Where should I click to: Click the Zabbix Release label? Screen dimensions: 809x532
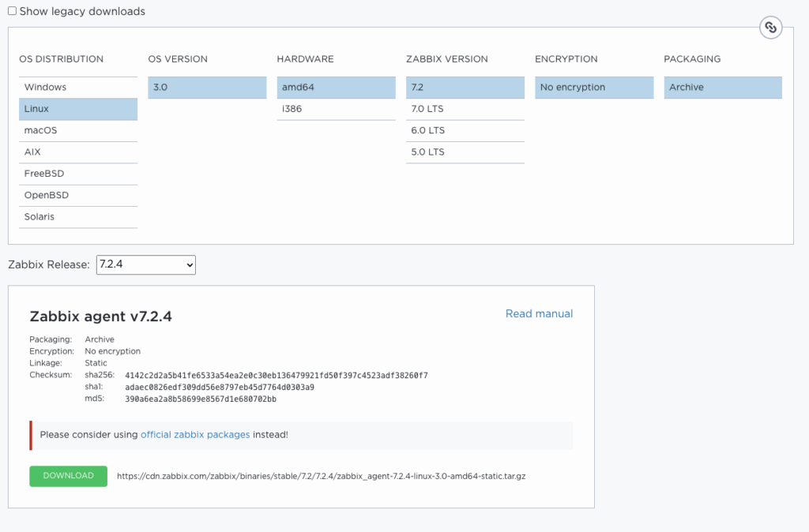click(49, 264)
